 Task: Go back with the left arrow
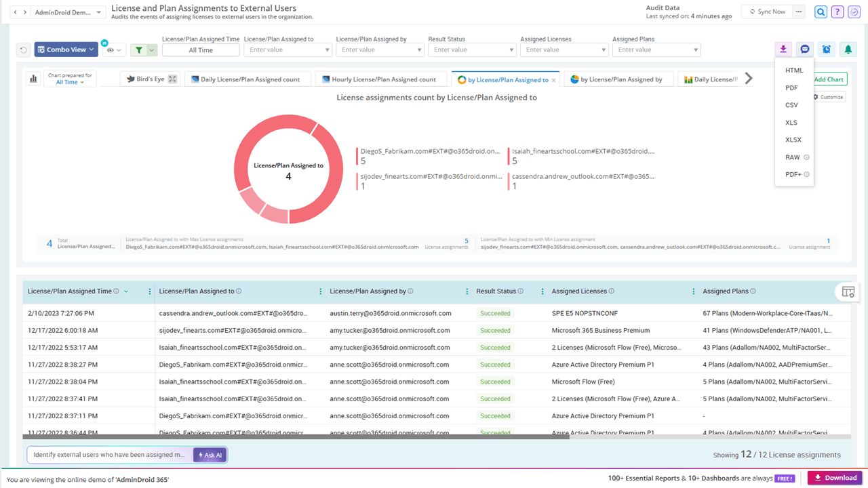pos(16,12)
